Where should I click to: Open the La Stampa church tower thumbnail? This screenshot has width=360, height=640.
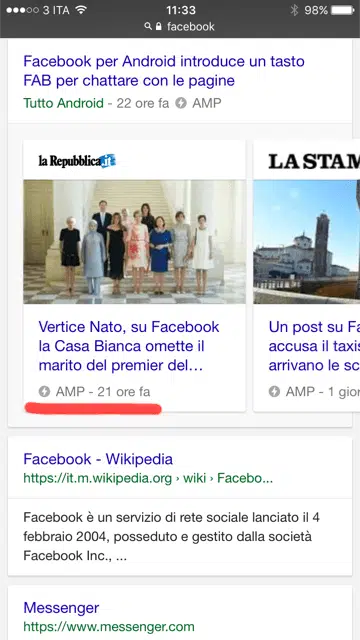307,242
